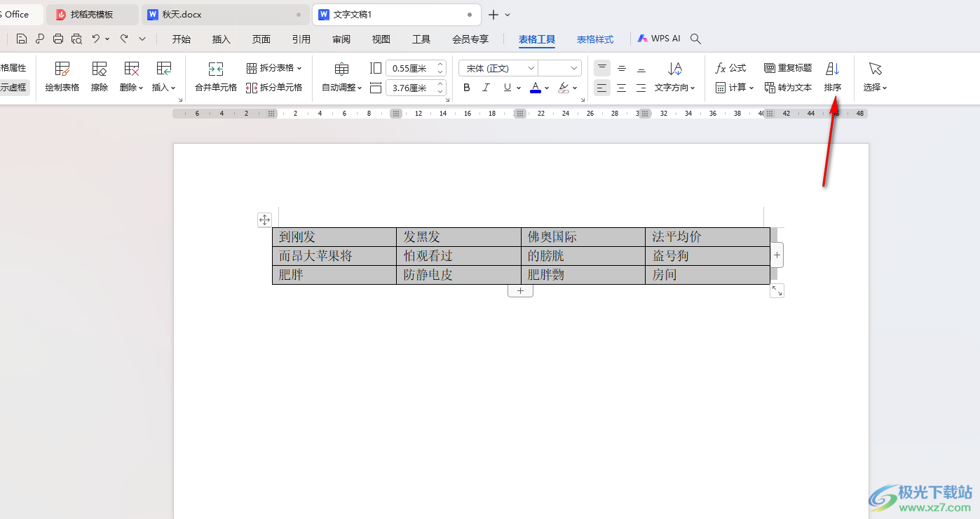Click the Print icon in quick access toolbar

tap(58, 39)
